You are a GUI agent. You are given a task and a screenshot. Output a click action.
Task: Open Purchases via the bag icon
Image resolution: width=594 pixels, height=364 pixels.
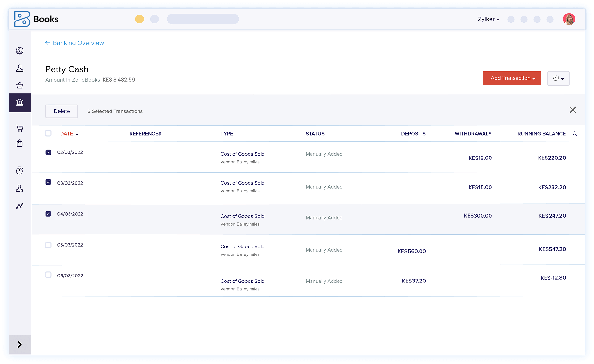20,143
